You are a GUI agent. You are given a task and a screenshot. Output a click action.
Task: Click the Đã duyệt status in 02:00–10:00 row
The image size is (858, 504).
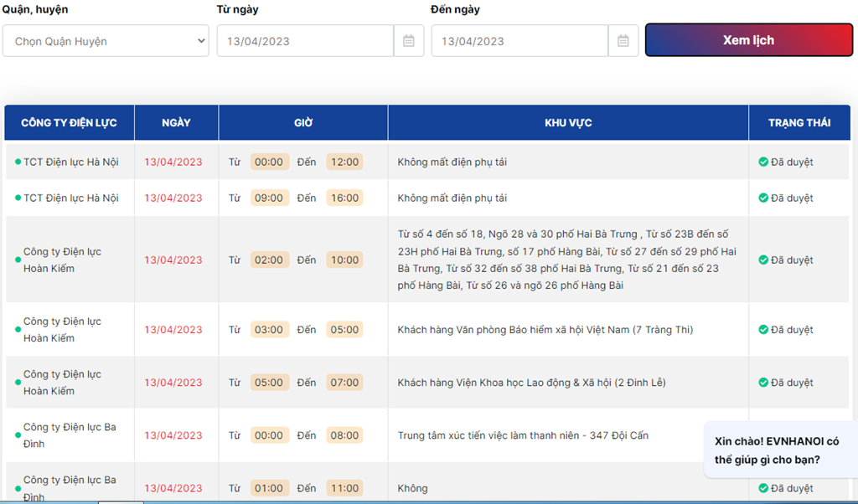(x=792, y=260)
